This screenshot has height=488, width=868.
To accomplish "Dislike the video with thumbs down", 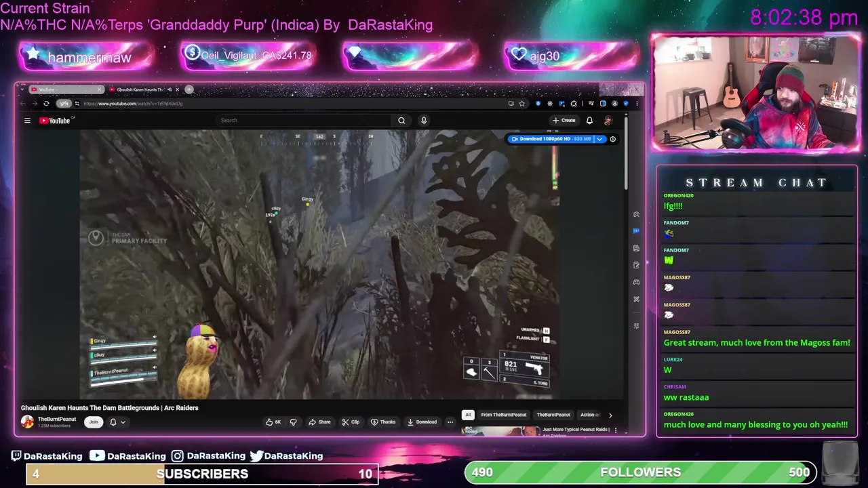I will [x=293, y=422].
